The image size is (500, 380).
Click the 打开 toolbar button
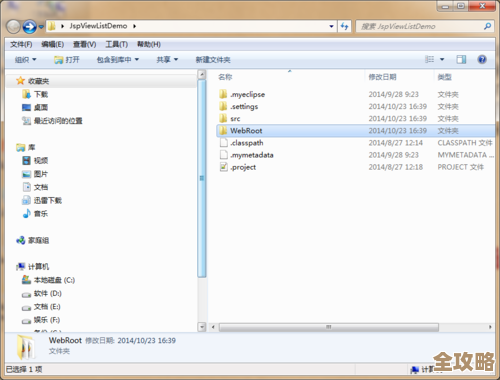coord(67,60)
